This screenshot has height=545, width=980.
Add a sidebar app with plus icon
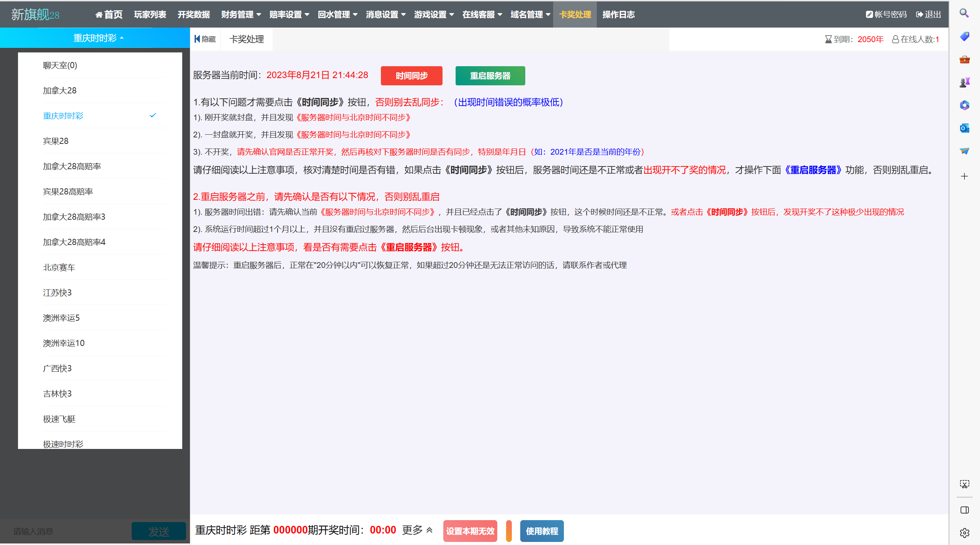pyautogui.click(x=964, y=176)
